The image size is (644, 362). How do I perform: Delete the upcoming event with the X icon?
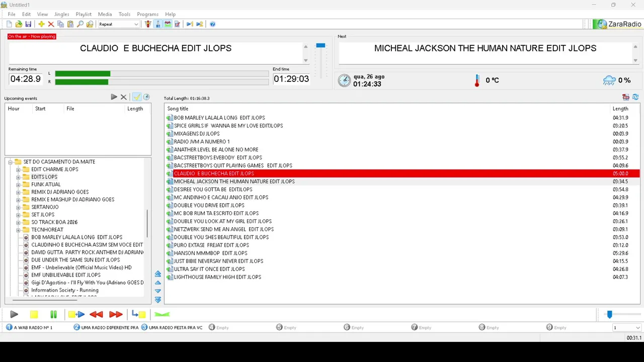(123, 97)
